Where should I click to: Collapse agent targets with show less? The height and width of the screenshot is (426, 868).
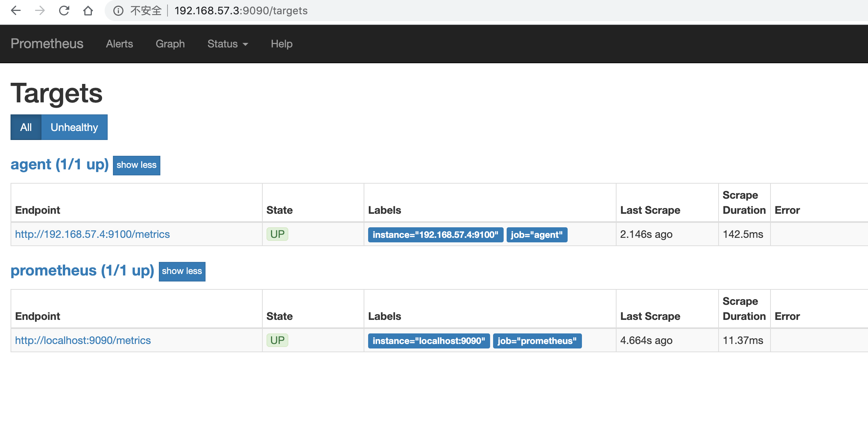137,165
